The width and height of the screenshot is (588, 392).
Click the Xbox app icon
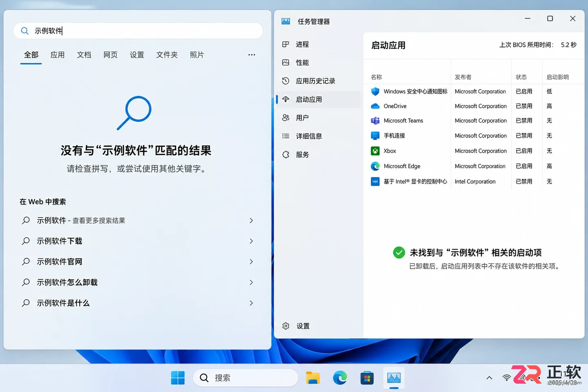(x=375, y=151)
